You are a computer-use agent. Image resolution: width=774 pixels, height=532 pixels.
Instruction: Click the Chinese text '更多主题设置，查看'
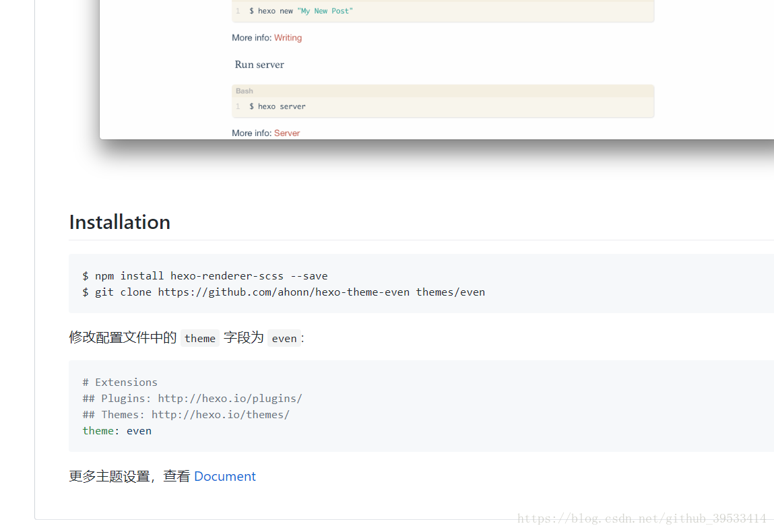point(129,476)
